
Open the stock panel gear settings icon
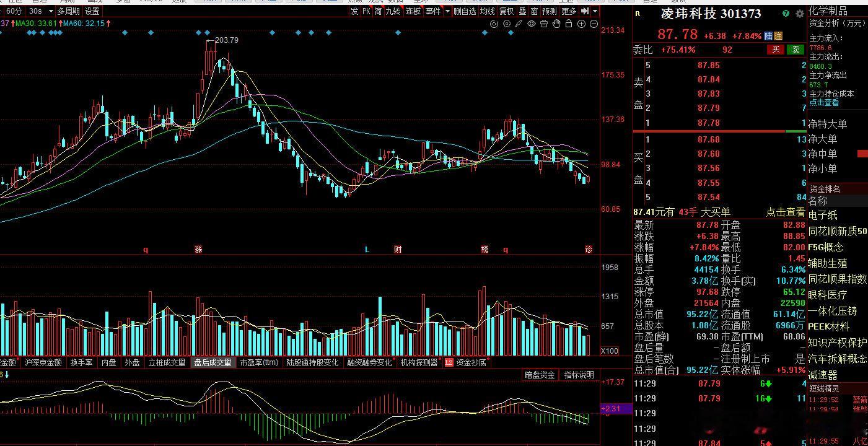[x=799, y=13]
